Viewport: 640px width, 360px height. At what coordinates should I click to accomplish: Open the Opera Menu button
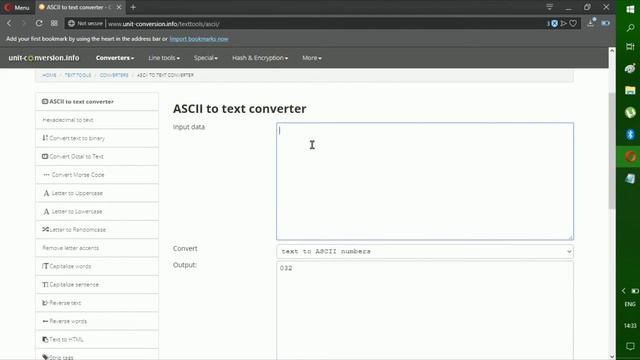[17, 7]
